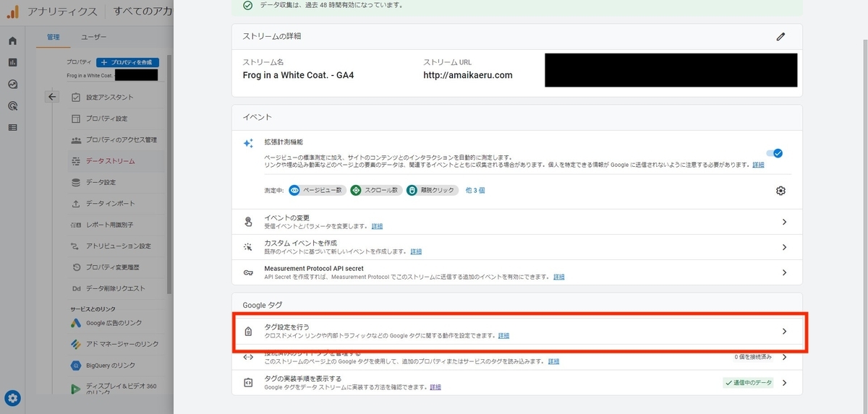The image size is (868, 414).
Task: Open the Home icon in left rail
Action: coord(12,41)
